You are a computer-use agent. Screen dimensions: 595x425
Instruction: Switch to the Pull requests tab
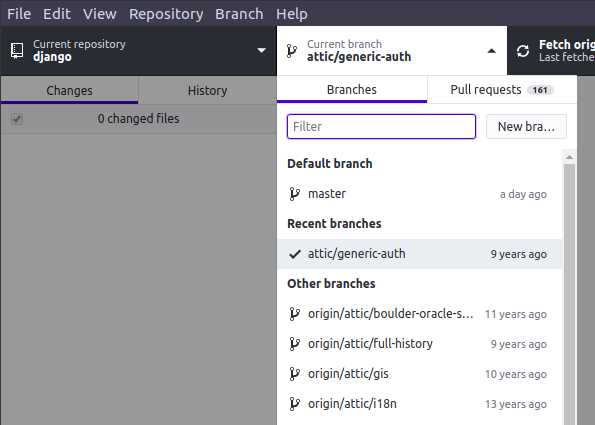[502, 90]
